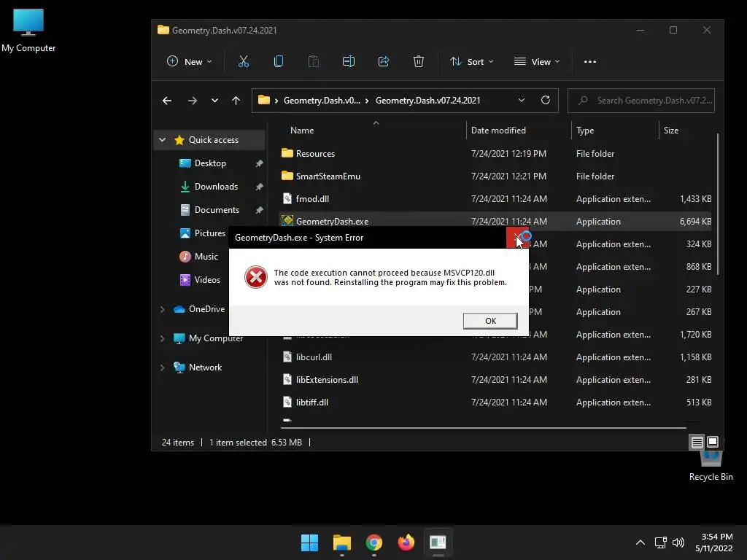Viewport: 747px width, 560px height.
Task: Launch Firefox from the taskbar
Action: coord(406,542)
